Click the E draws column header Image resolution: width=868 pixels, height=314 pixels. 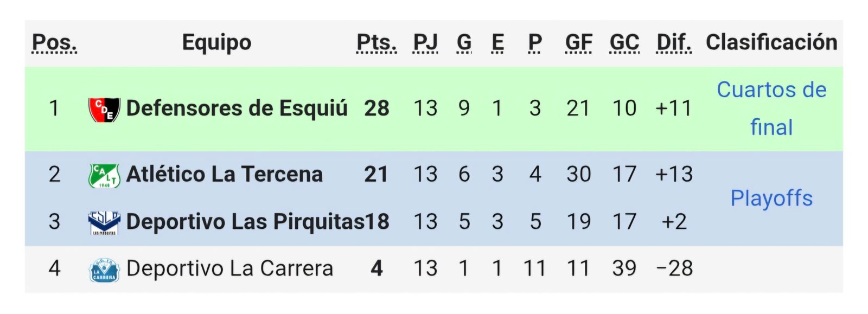pyautogui.click(x=497, y=42)
